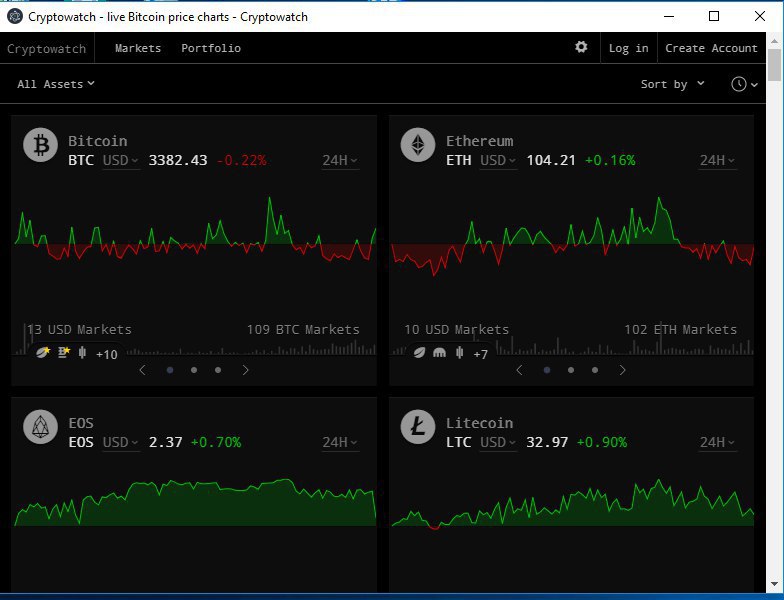This screenshot has height=600, width=784.
Task: Click the Litecoin price chart
Action: click(572, 504)
